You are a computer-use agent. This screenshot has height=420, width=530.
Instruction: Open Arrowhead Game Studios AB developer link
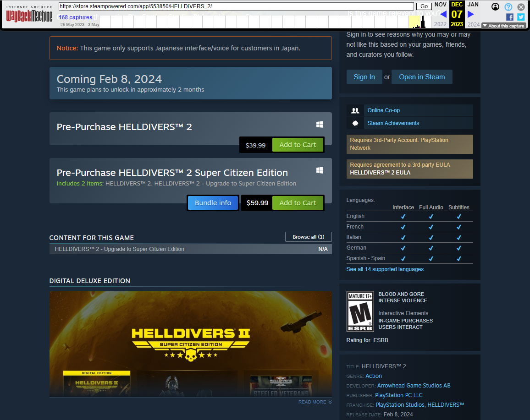[414, 386]
